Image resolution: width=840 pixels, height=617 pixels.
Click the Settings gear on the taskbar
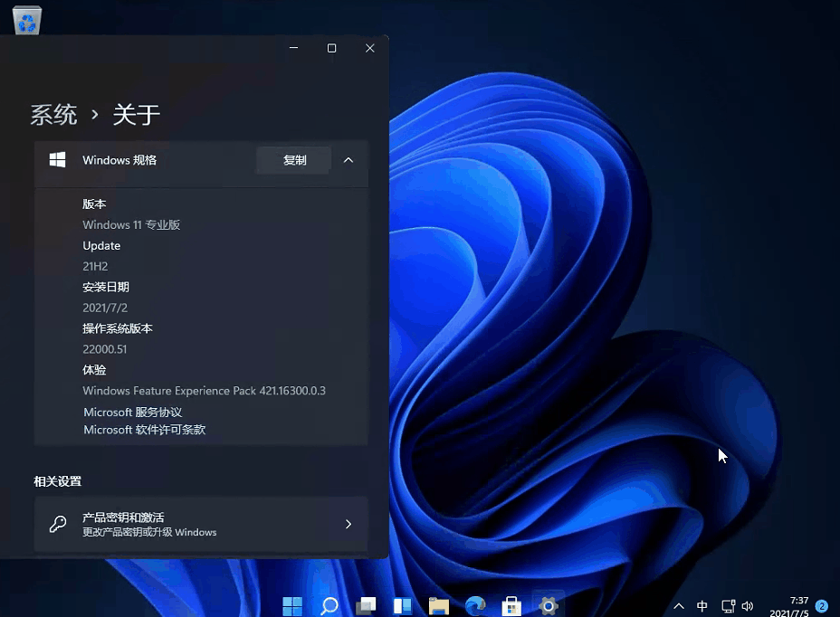click(x=547, y=604)
